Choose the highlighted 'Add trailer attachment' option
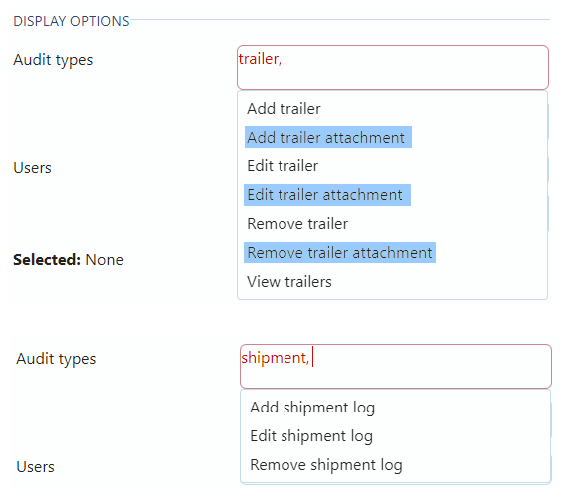565x501 pixels. coord(328,137)
